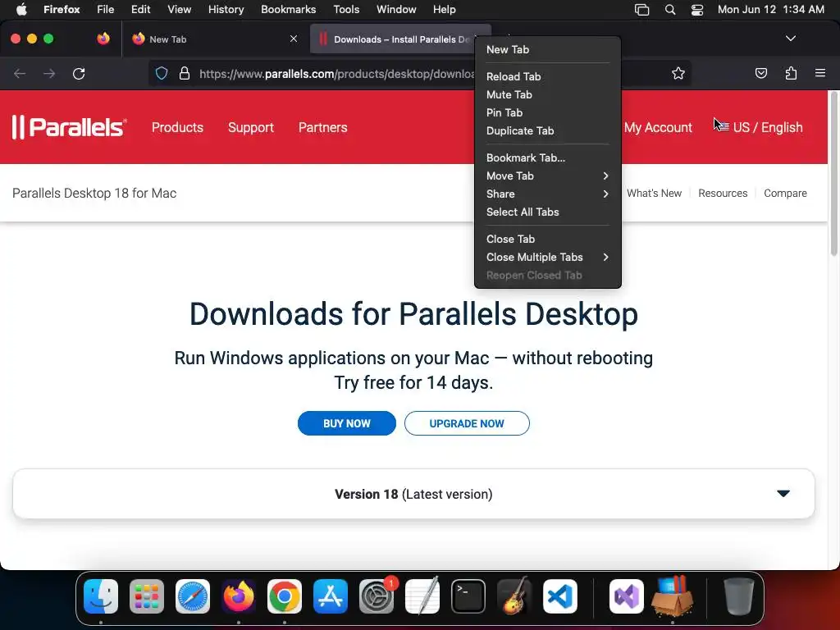Viewport: 840px width, 630px height.
Task: Reload the current page
Action: tap(79, 73)
